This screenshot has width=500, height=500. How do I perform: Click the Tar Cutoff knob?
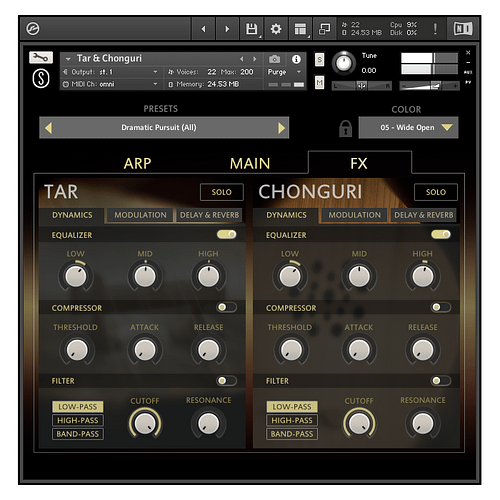[x=145, y=423]
